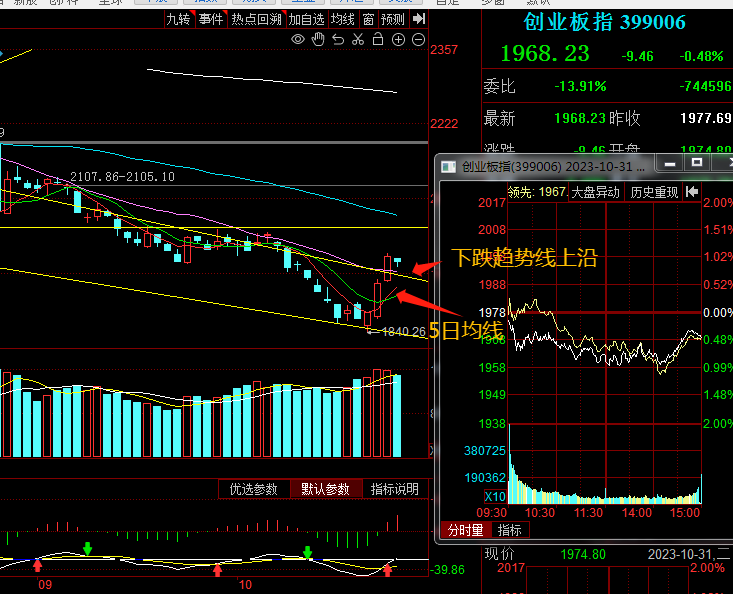The image size is (733, 594).
Task: Click the 380725 volume axis label
Action: pos(485,451)
